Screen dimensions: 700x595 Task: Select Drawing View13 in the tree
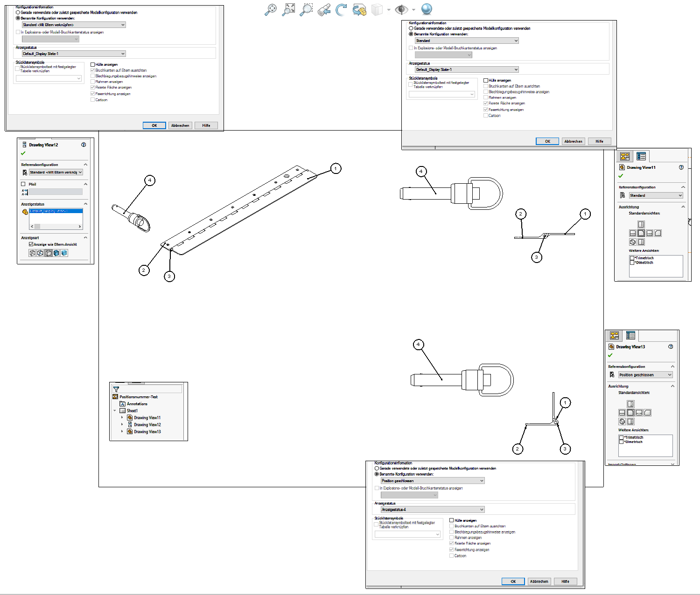click(x=147, y=432)
